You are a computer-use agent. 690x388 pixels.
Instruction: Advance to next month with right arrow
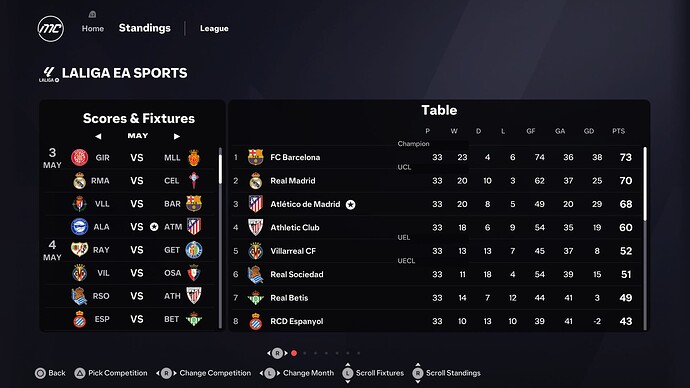click(x=177, y=136)
